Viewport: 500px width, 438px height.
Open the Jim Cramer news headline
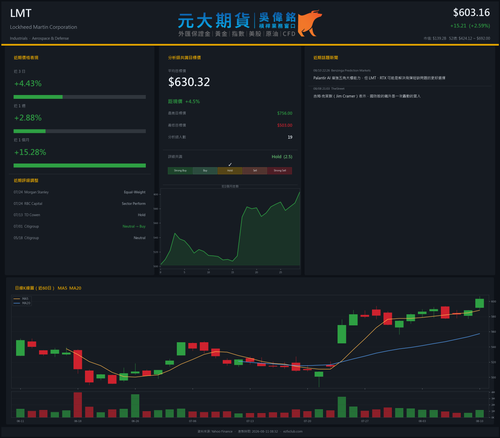point(367,96)
